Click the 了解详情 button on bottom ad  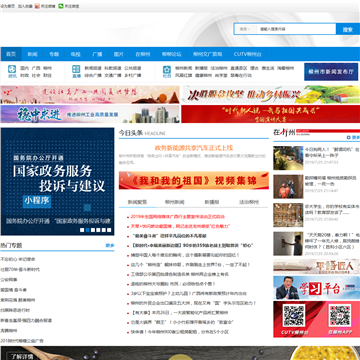(x=21, y=357)
